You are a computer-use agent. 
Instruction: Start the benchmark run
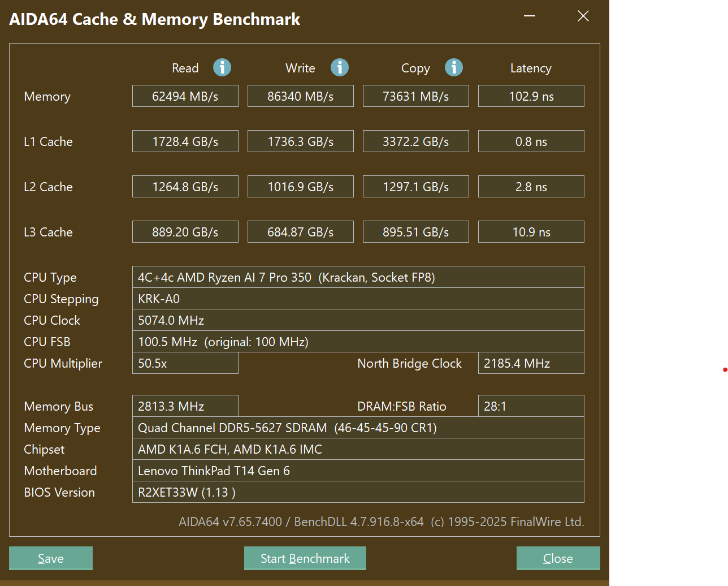tap(305, 558)
